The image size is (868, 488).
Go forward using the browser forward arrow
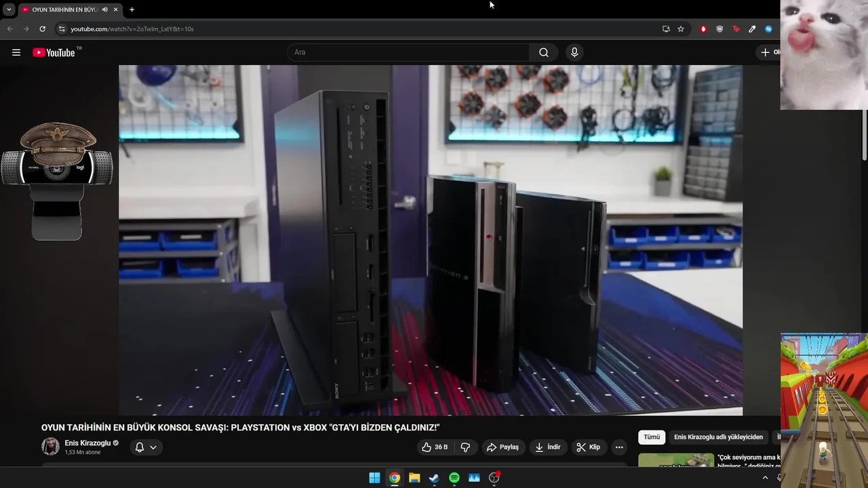[x=26, y=29]
